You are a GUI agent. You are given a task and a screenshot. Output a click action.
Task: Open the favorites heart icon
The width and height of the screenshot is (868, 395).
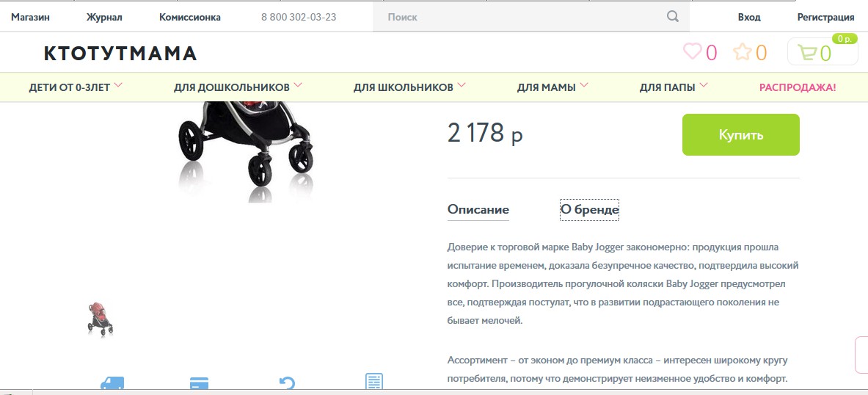coord(692,51)
